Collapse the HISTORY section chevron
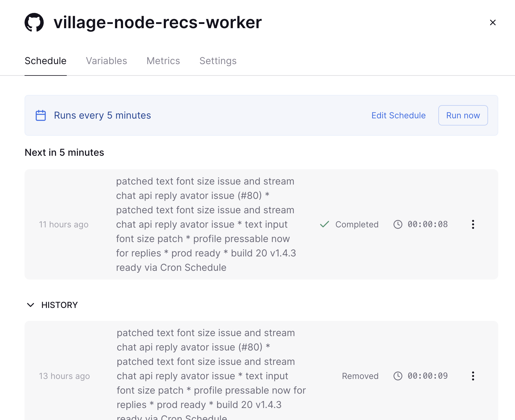Viewport: 515px width, 420px height. 31,305
